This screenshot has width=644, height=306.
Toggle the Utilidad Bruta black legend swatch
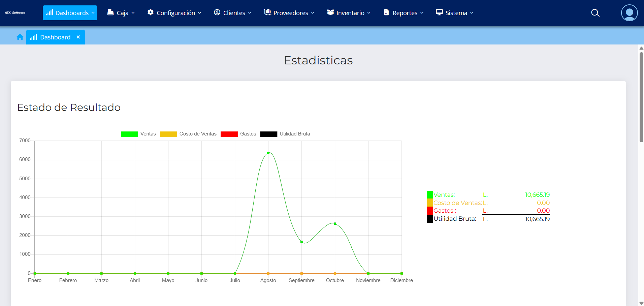click(268, 134)
